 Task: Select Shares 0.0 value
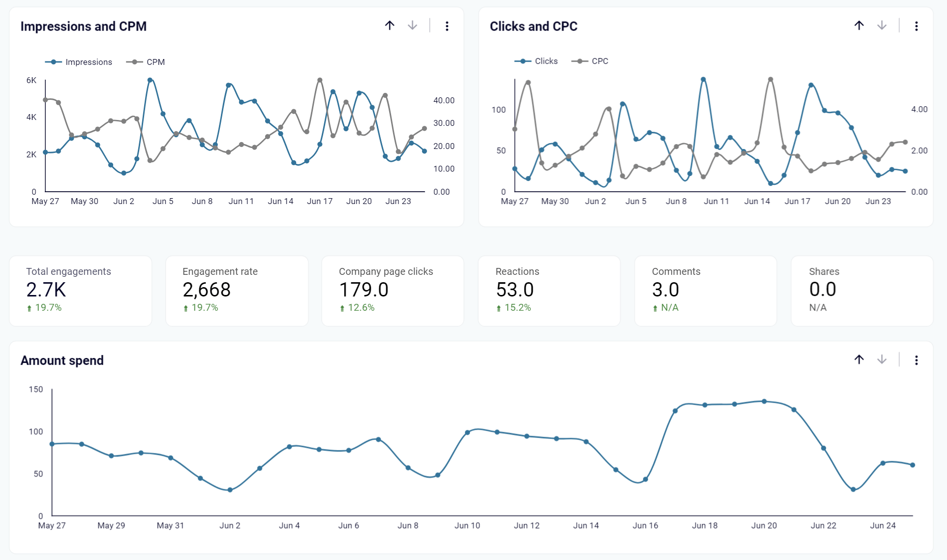(823, 290)
